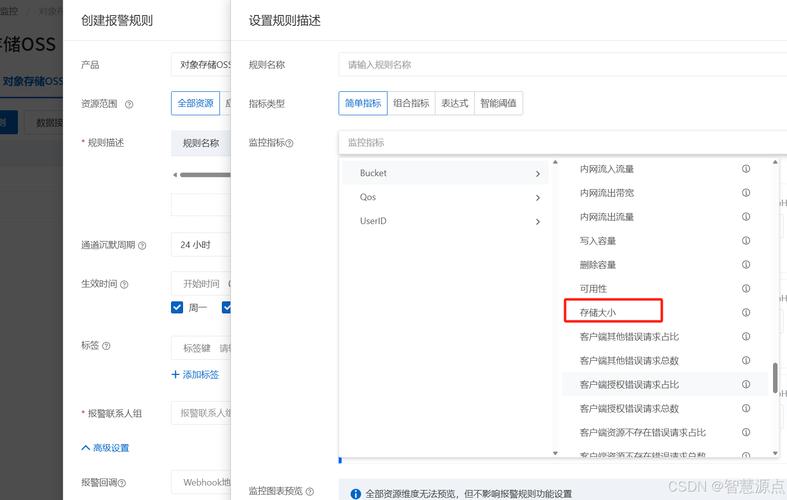Click info icon beside 可用性
The image size is (787, 500).
746,288
